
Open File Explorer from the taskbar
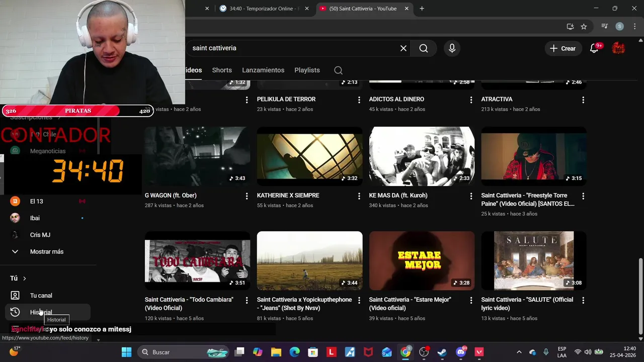[276, 352]
